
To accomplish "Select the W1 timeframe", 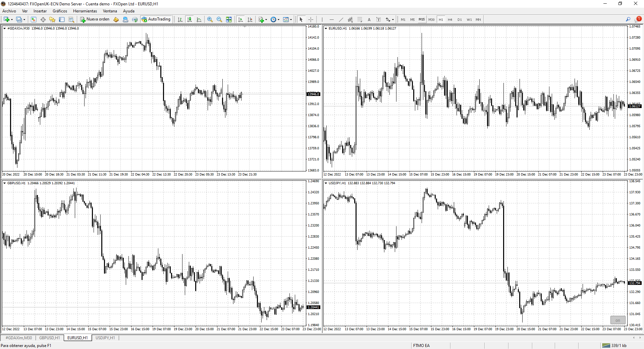I will (x=469, y=19).
